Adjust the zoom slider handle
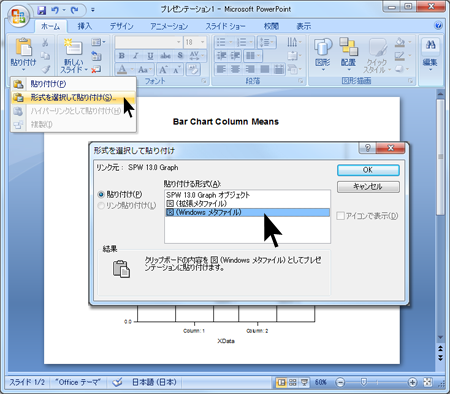The image size is (450, 394). coord(364,382)
